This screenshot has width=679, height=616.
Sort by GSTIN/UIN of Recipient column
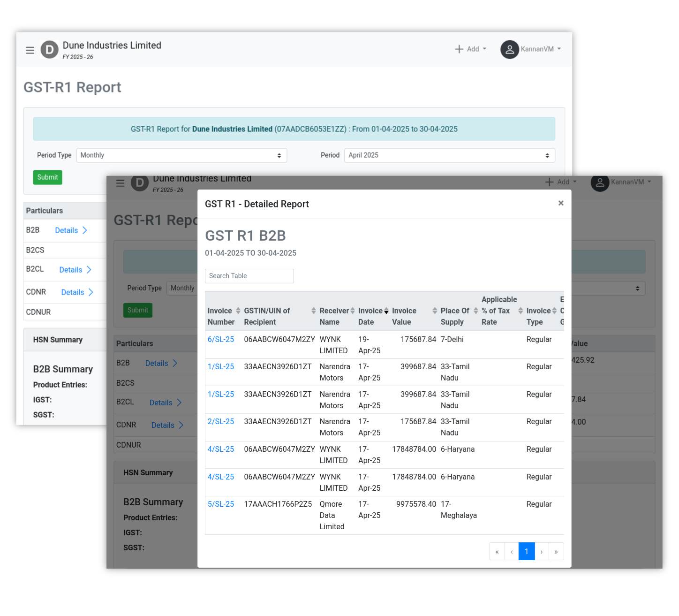click(313, 311)
